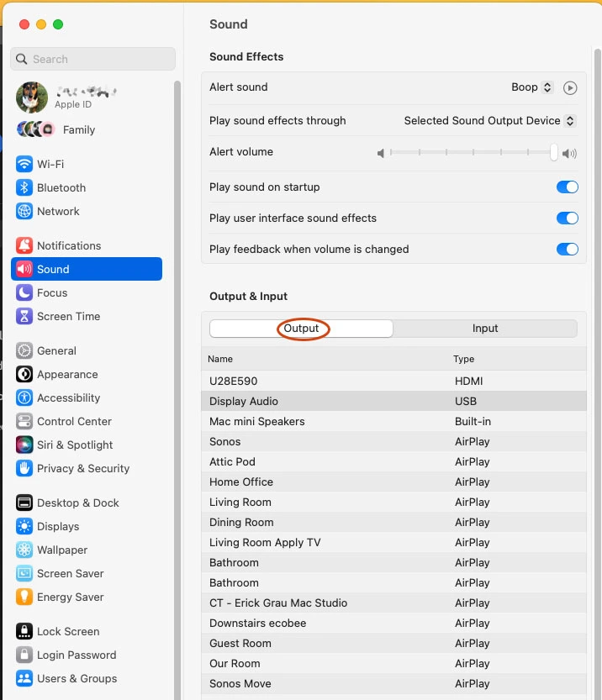Click the Sound speaker icon in sidebar
Screen dimensions: 602x700
tap(24, 269)
